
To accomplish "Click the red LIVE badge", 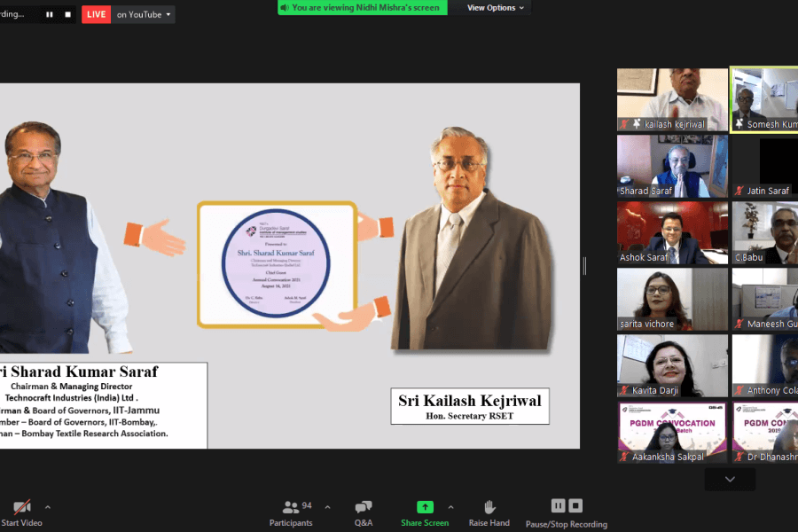I will point(97,14).
